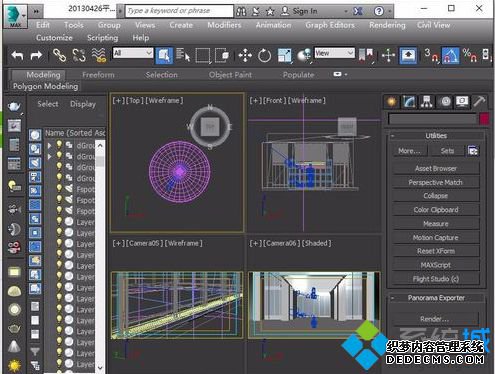Click in the keyword search field
The image size is (495, 374).
tap(179, 11)
